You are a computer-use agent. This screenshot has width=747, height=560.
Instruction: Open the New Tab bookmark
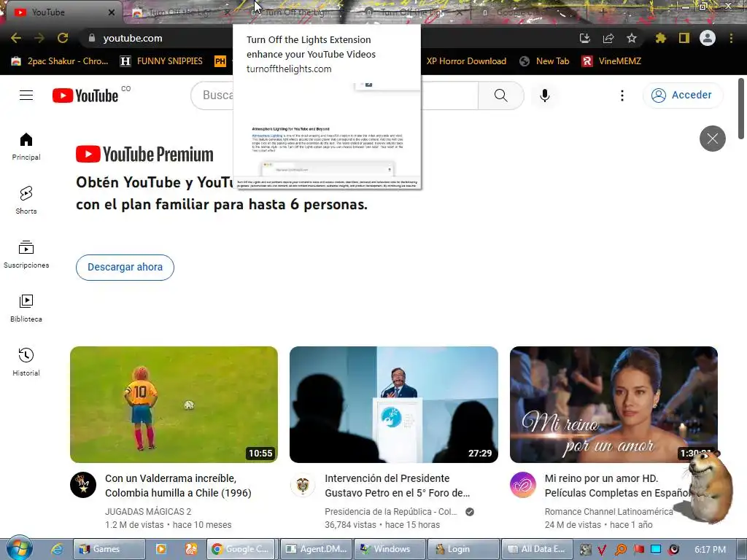click(x=544, y=61)
